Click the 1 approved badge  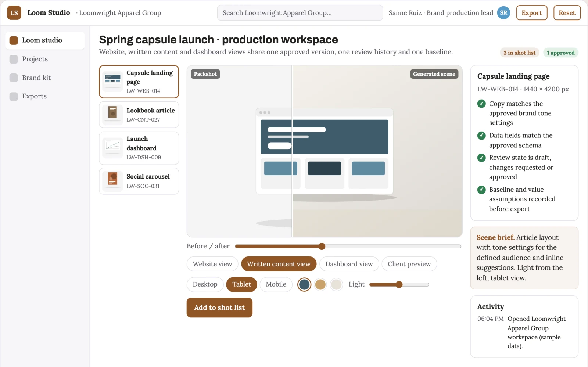[560, 53]
